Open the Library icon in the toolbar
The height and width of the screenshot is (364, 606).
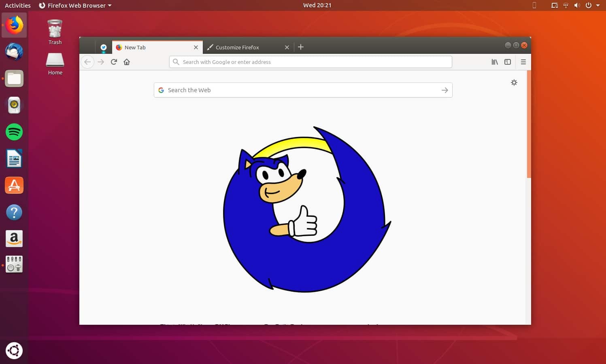click(x=495, y=62)
